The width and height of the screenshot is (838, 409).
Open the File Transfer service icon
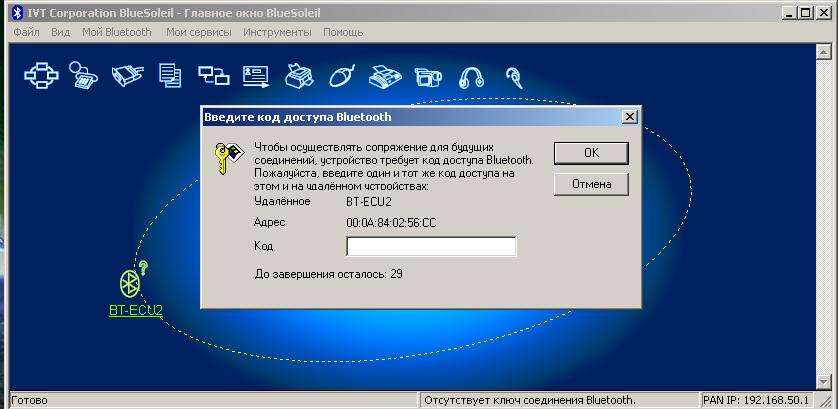pyautogui.click(x=170, y=75)
